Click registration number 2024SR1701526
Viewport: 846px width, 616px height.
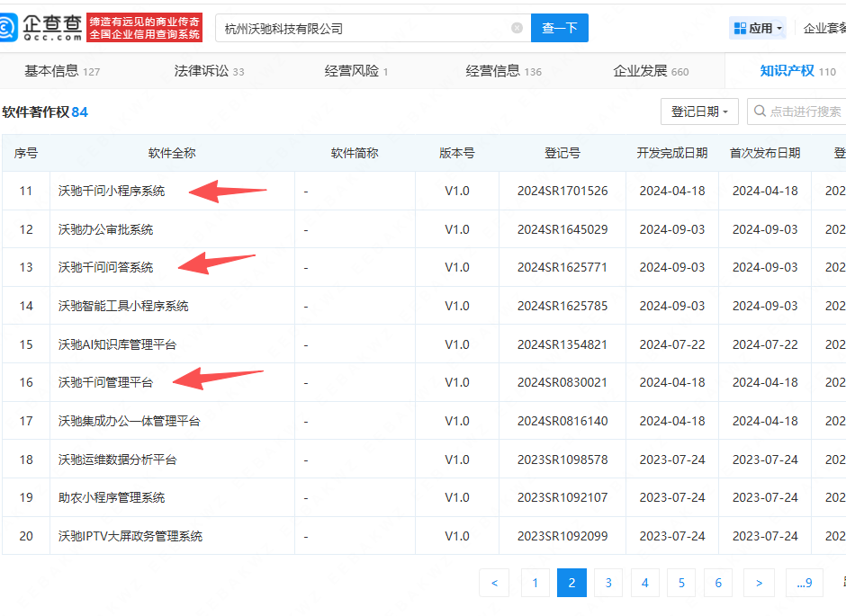click(x=562, y=191)
